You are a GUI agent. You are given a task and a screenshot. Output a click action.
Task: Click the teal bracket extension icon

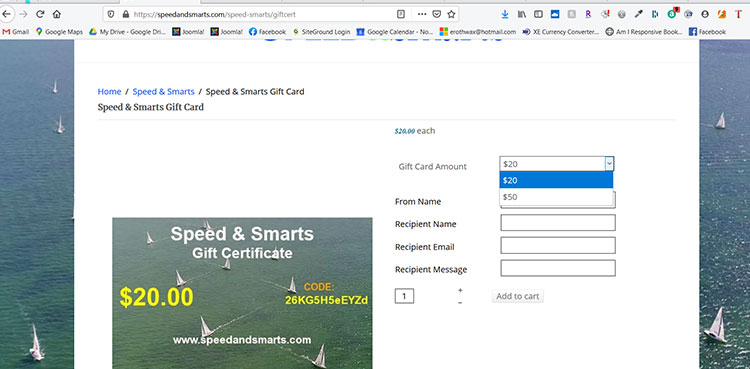(x=655, y=14)
